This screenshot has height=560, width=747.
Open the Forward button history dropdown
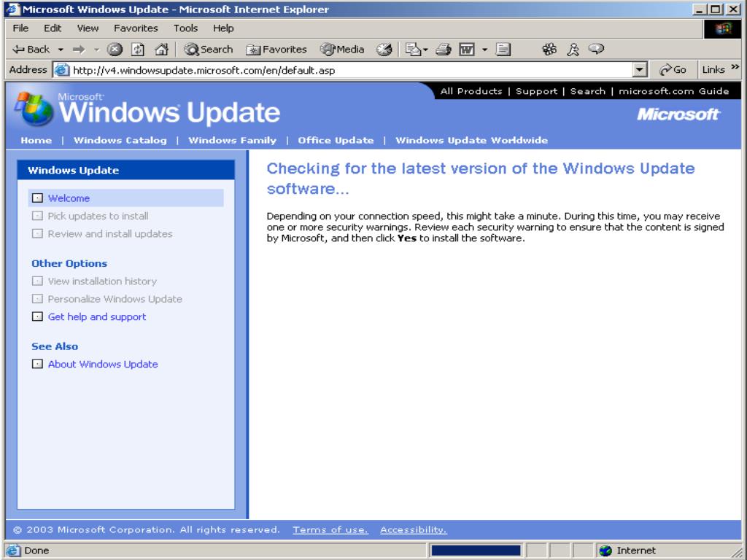pyautogui.click(x=97, y=50)
